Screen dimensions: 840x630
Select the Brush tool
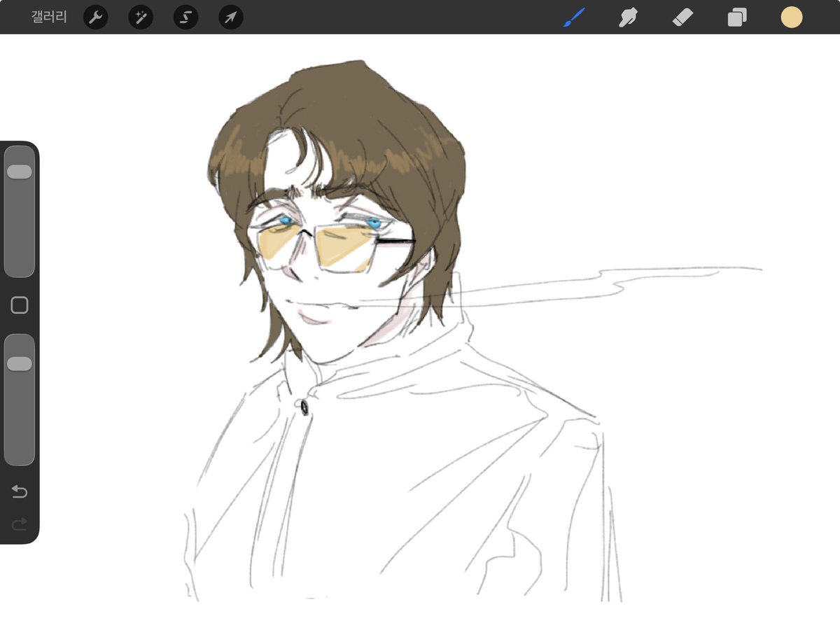pos(574,17)
